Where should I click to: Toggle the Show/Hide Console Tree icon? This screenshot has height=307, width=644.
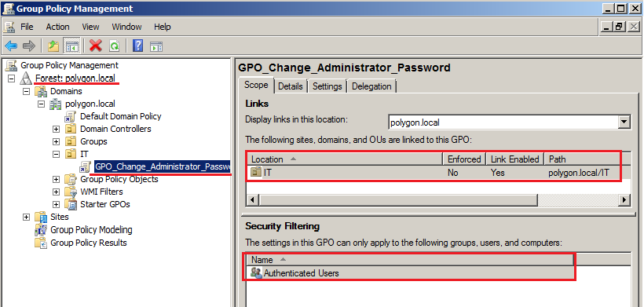point(72,46)
